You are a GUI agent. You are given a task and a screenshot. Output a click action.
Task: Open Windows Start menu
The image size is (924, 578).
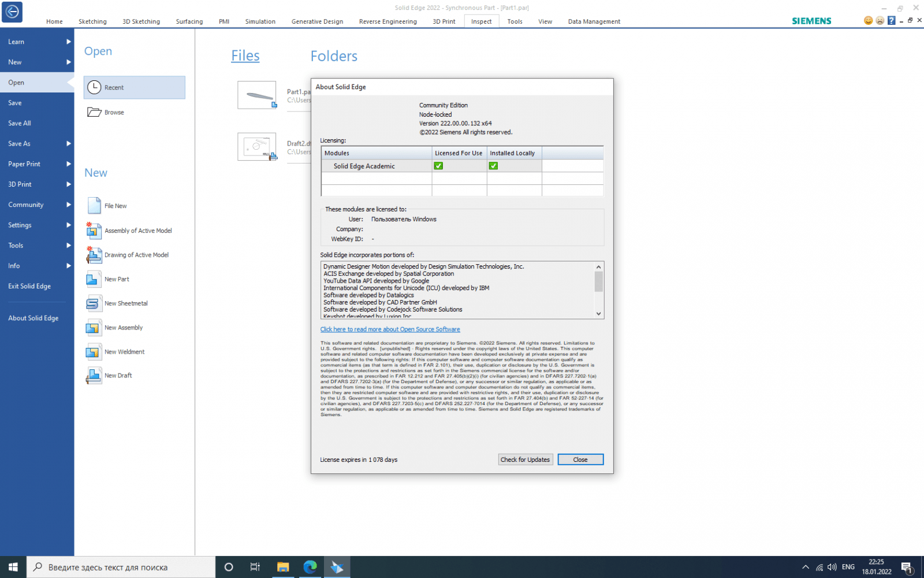[x=13, y=567]
